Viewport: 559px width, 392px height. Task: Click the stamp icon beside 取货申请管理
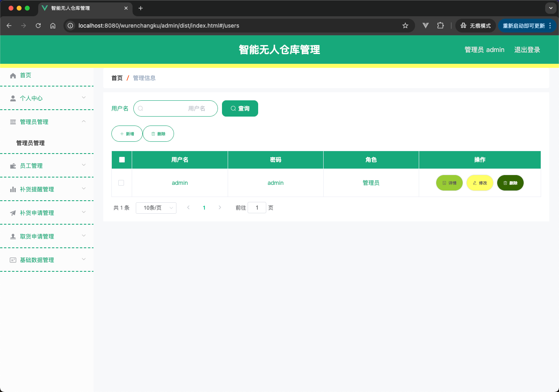coord(13,236)
